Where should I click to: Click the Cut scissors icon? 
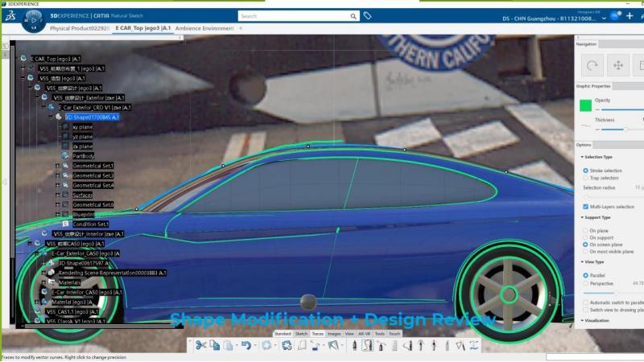click(200, 345)
